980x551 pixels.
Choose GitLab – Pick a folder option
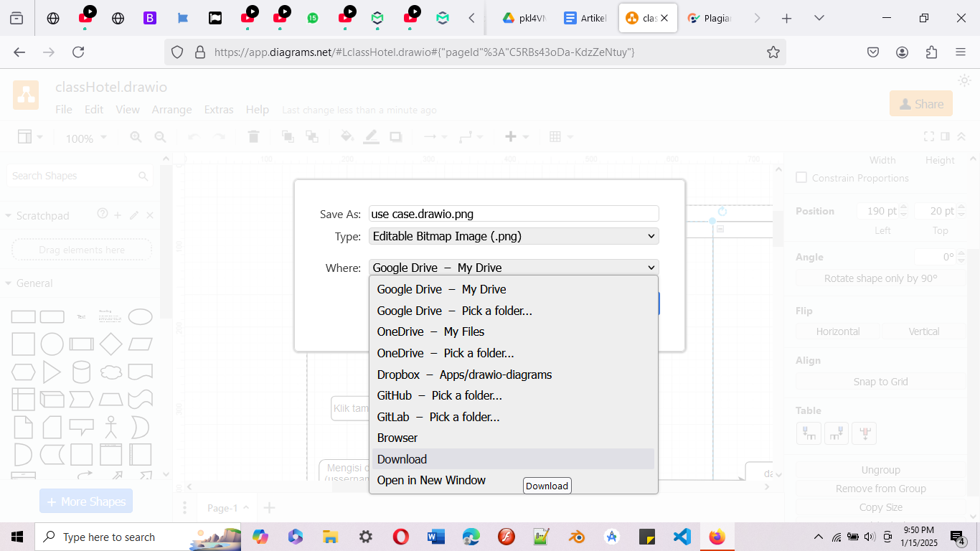pyautogui.click(x=513, y=417)
